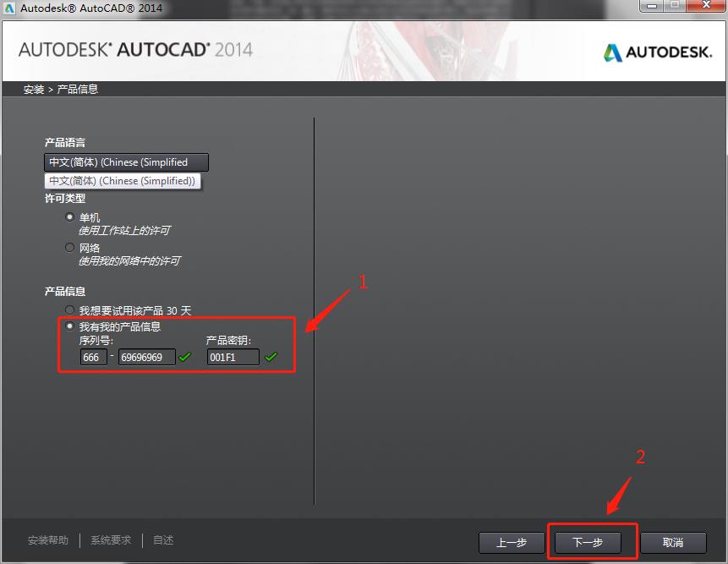
Task: Click the serial number prefix field 666
Action: (x=93, y=357)
